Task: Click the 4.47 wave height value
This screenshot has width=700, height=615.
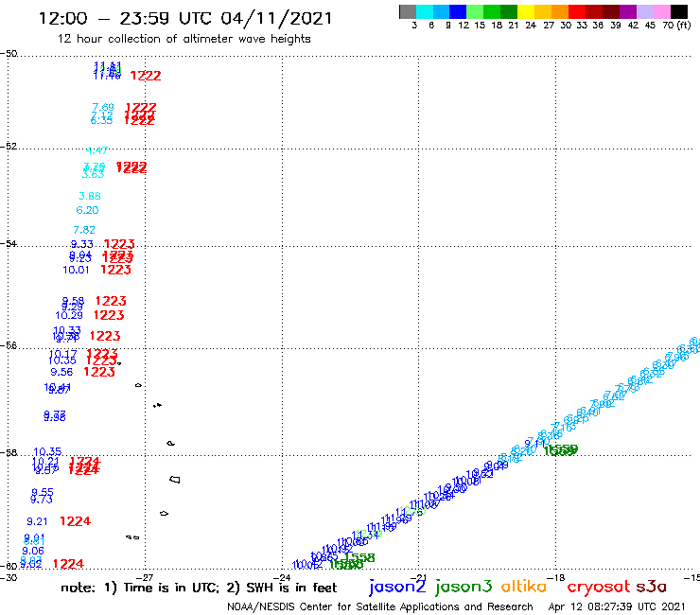Action: point(96,150)
